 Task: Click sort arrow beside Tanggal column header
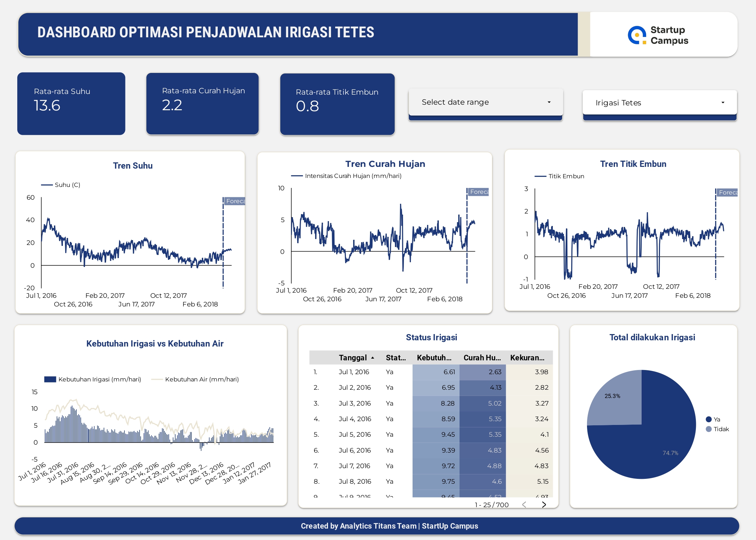click(x=372, y=358)
